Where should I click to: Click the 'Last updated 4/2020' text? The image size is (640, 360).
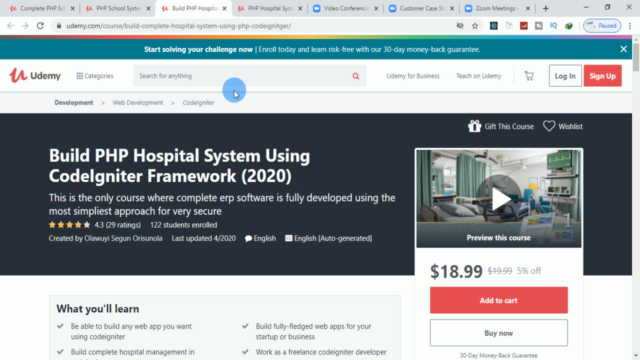203,238
